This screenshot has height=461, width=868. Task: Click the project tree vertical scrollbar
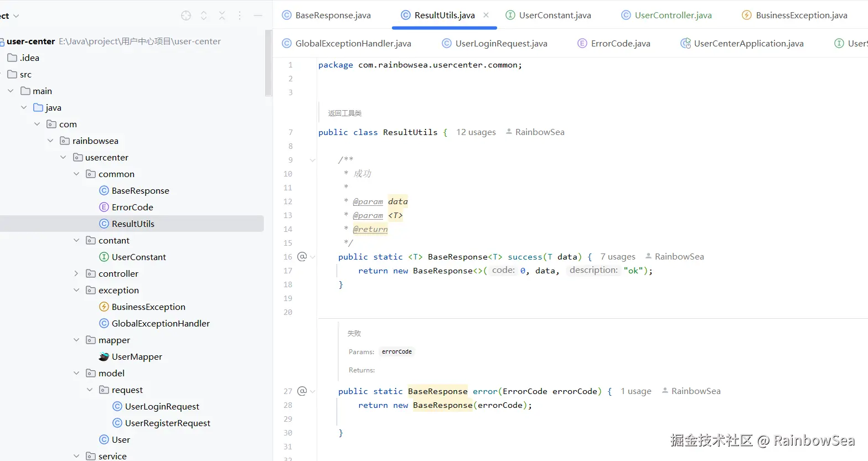[x=268, y=64]
